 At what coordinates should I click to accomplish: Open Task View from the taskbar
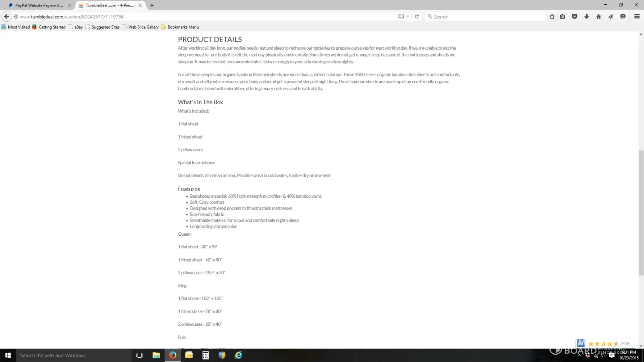coord(139,355)
